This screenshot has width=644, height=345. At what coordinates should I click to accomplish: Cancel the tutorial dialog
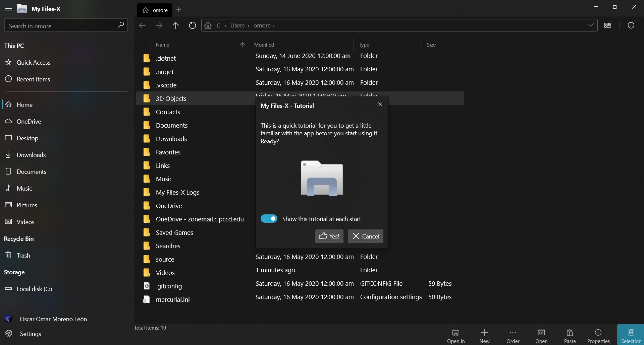365,236
